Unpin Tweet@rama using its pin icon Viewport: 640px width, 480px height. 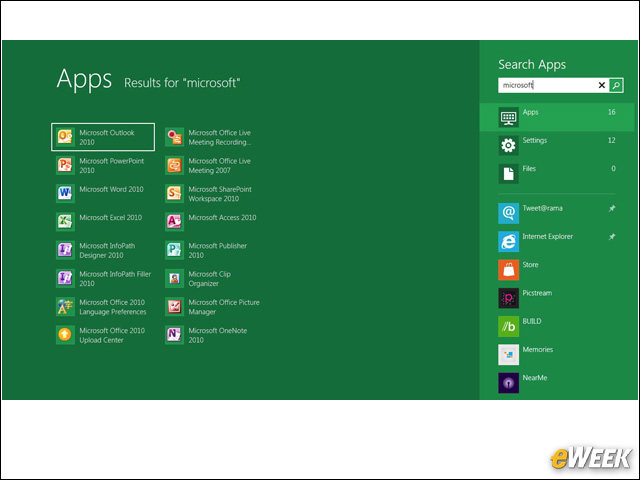pos(612,209)
